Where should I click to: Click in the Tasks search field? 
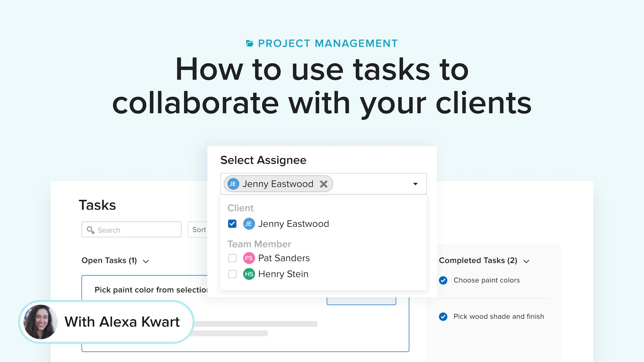coord(138,230)
